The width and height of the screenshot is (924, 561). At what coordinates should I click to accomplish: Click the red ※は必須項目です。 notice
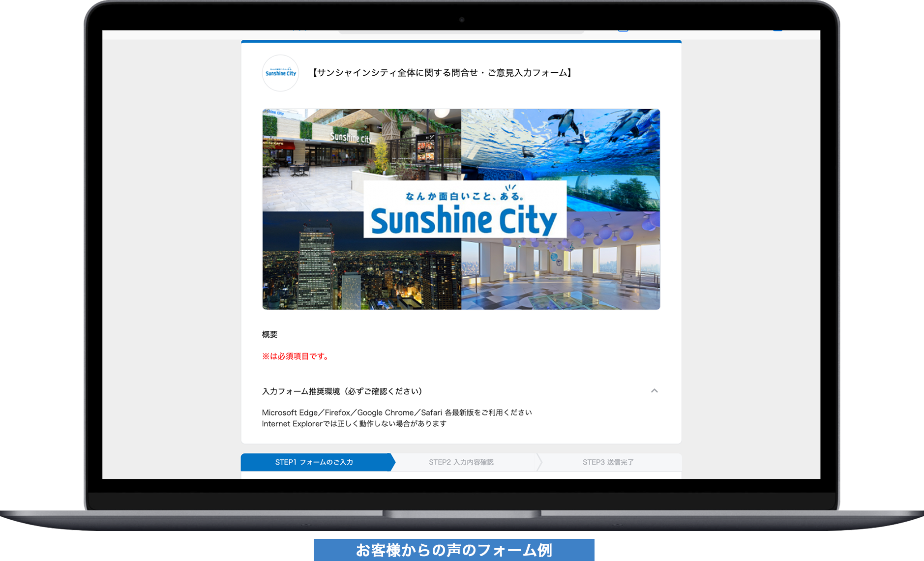tap(296, 356)
